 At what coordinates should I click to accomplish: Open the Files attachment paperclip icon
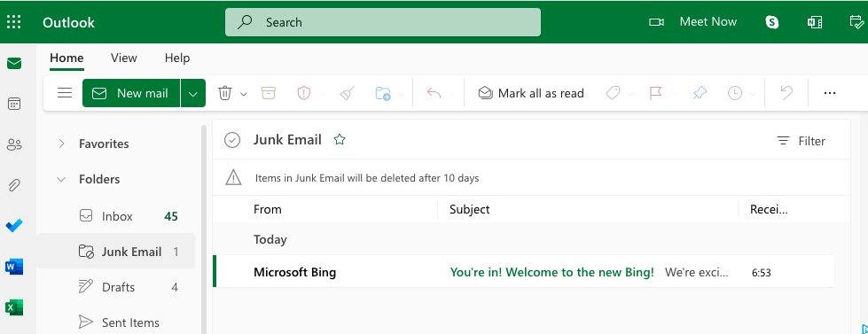pyautogui.click(x=14, y=185)
